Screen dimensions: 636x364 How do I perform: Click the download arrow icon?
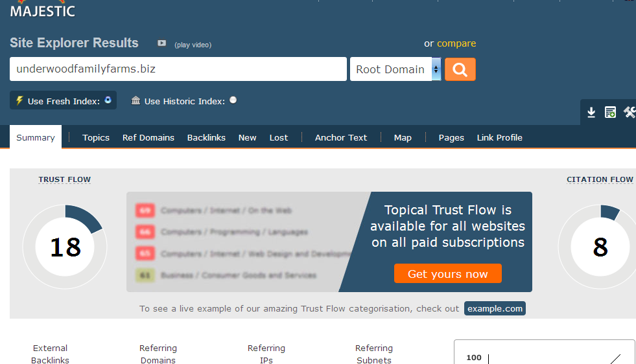(591, 112)
